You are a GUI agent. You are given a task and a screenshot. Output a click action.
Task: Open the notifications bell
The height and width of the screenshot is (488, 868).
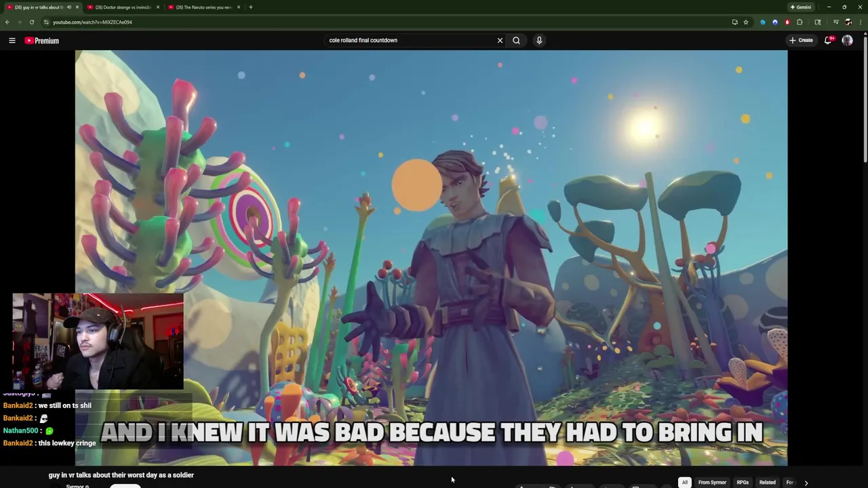pos(828,41)
